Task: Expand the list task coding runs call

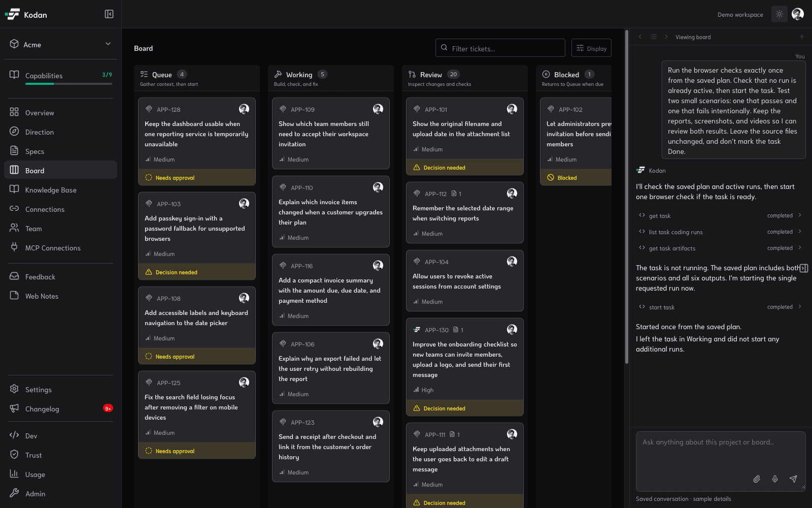Action: pyautogui.click(x=720, y=232)
